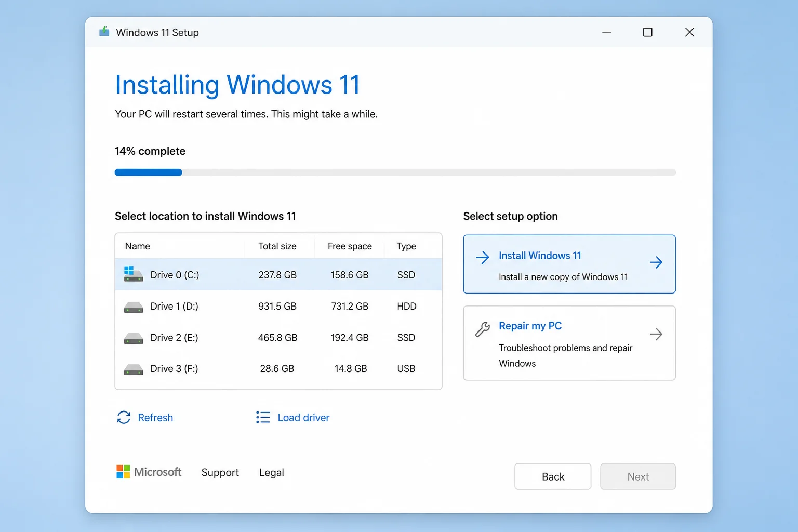The width and height of the screenshot is (798, 532).
Task: Choose the Install Windows 11 option title
Action: click(x=540, y=256)
